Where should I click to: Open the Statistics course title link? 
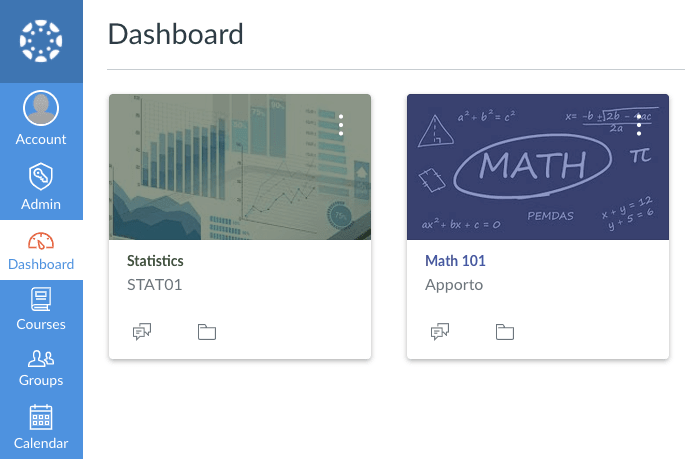155,261
